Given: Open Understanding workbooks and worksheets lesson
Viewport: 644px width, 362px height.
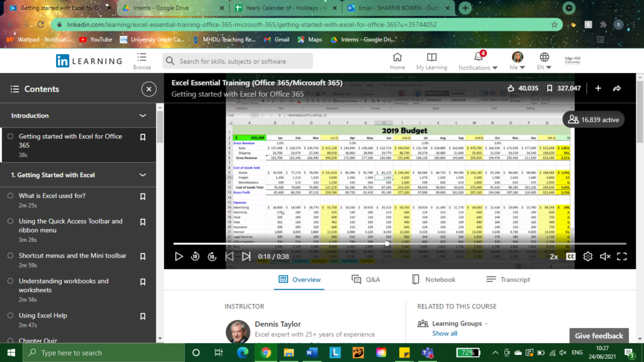Looking at the screenshot, I should pos(64,286).
